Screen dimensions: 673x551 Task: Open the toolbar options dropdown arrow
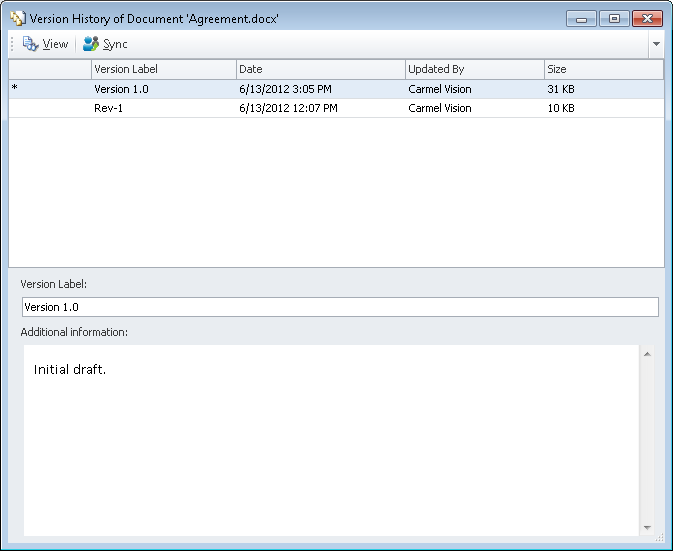[x=656, y=44]
